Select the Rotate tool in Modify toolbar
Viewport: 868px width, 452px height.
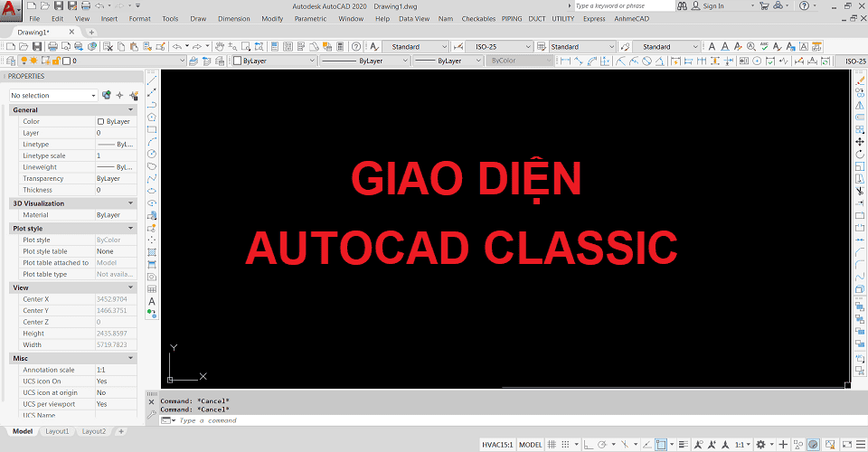click(x=860, y=154)
